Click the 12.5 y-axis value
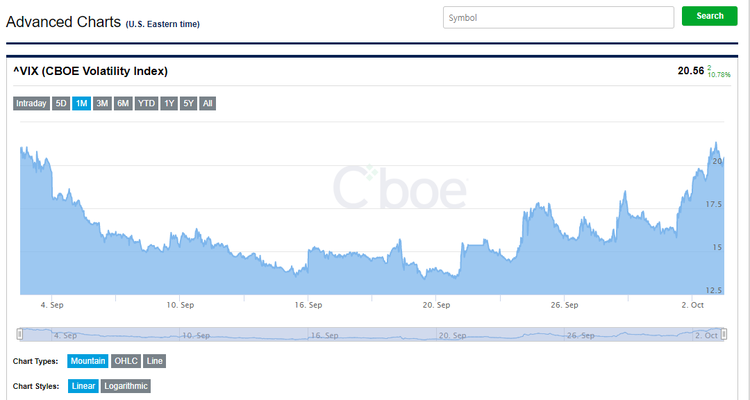Image resolution: width=750 pixels, height=400 pixels. pos(714,290)
